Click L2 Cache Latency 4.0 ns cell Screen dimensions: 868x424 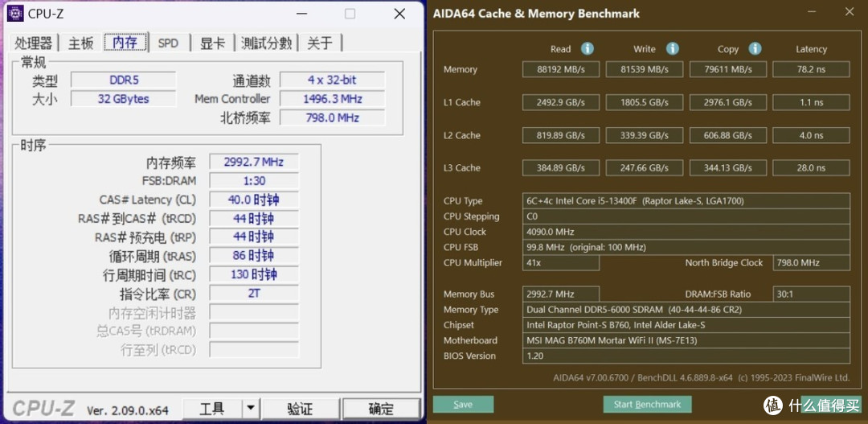click(x=811, y=135)
